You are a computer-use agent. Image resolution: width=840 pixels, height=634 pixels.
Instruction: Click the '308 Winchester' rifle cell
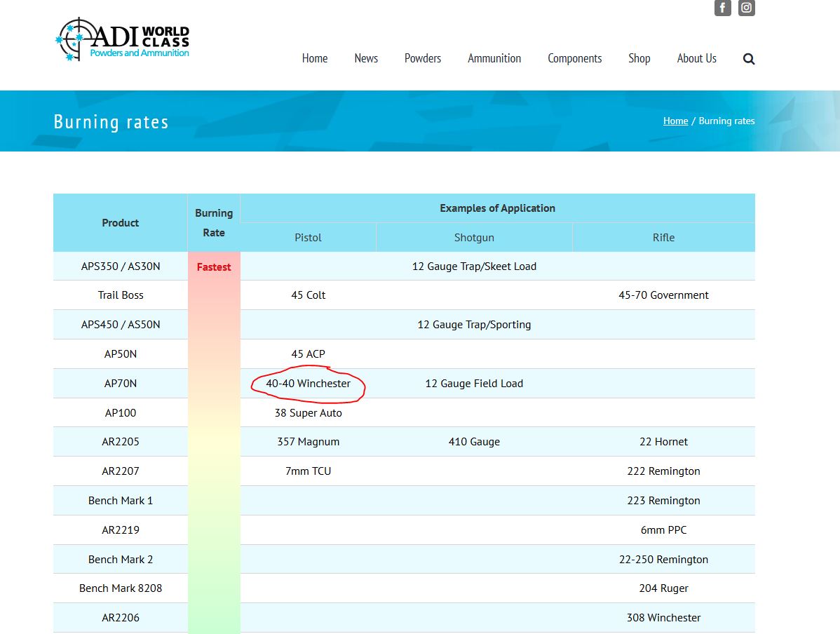coord(663,617)
